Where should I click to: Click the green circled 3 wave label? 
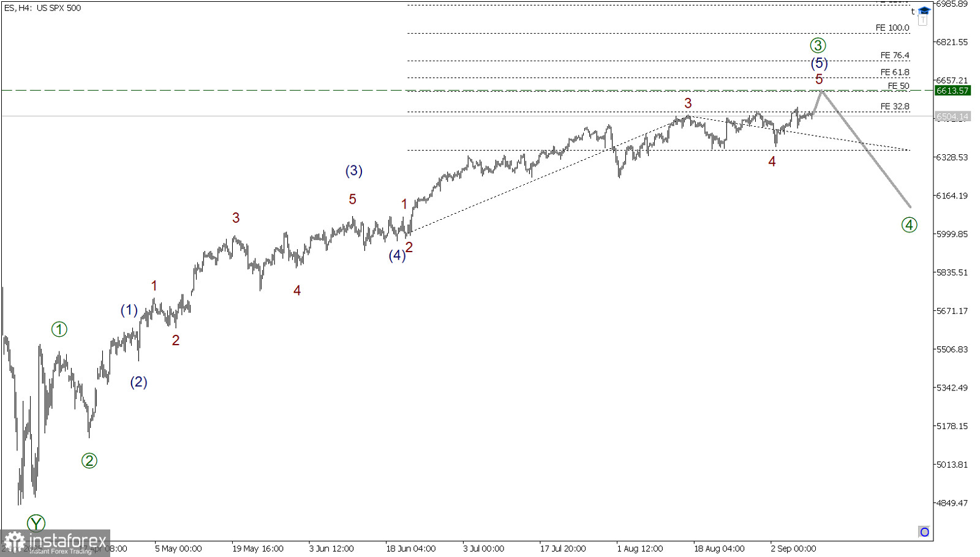(818, 45)
